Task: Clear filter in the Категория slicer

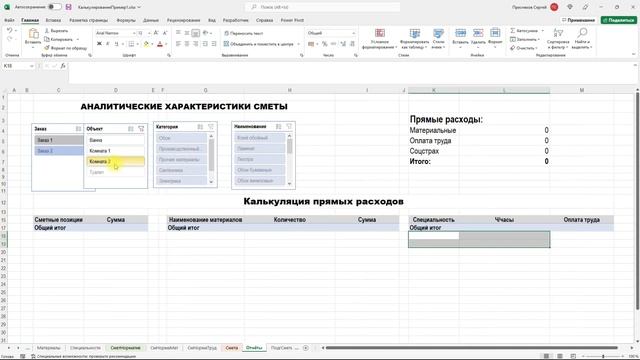Action: click(x=211, y=127)
